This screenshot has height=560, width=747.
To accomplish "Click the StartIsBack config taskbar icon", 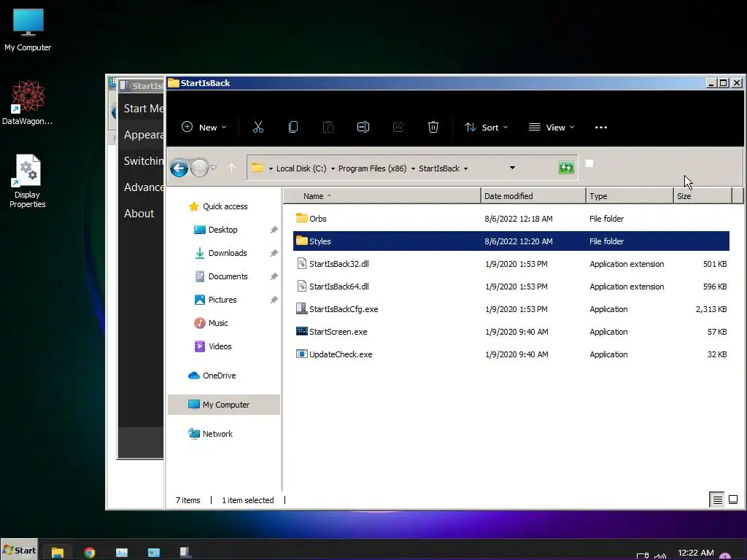I will tap(185, 553).
